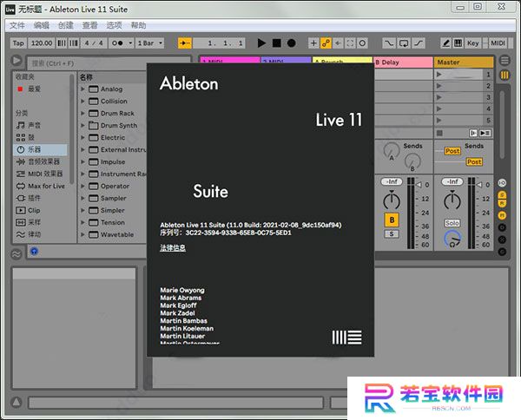The image size is (521, 420).
Task: Select the 声音 sounds category
Action: point(42,125)
